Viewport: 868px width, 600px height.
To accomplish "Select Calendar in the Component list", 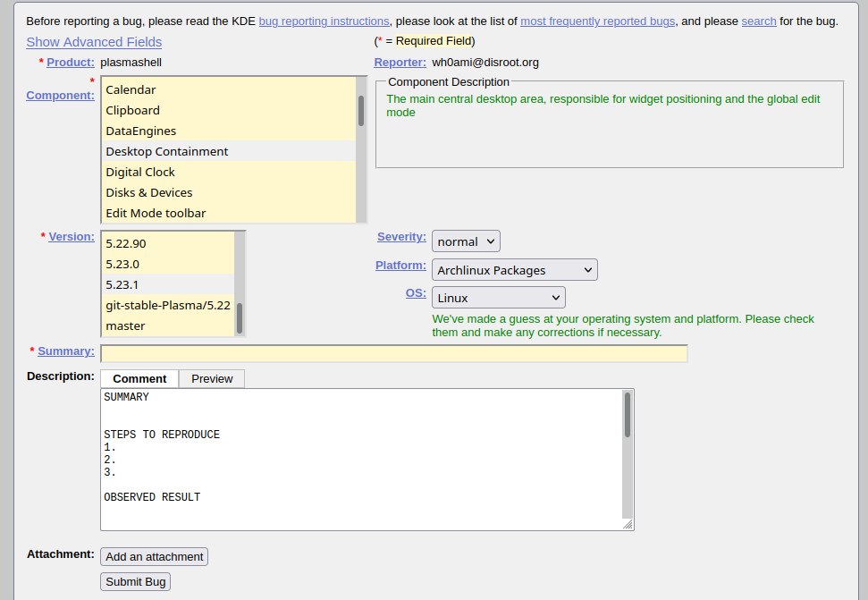I will point(229,89).
